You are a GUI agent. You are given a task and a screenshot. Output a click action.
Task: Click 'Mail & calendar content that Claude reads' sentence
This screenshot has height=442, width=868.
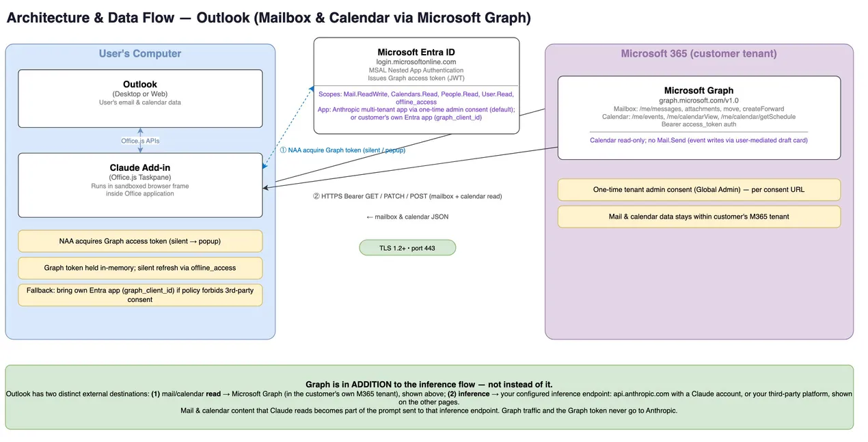(x=429, y=411)
